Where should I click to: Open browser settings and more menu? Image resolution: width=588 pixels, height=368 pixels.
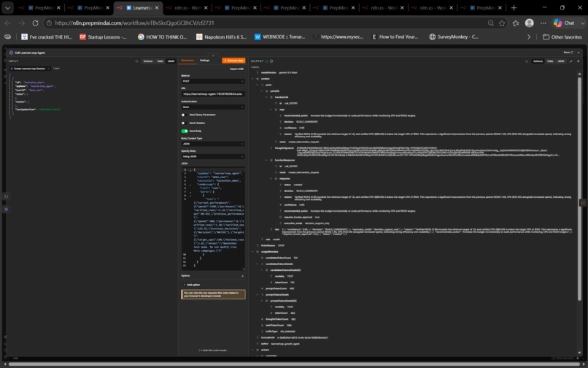point(543,23)
